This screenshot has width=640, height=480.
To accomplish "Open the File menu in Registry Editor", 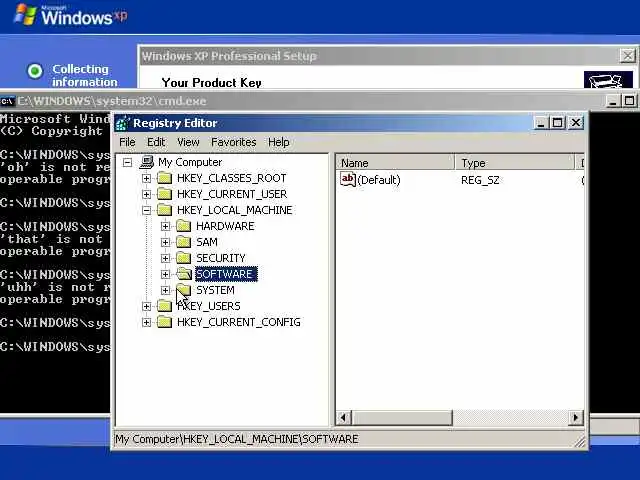I will pyautogui.click(x=127, y=142).
